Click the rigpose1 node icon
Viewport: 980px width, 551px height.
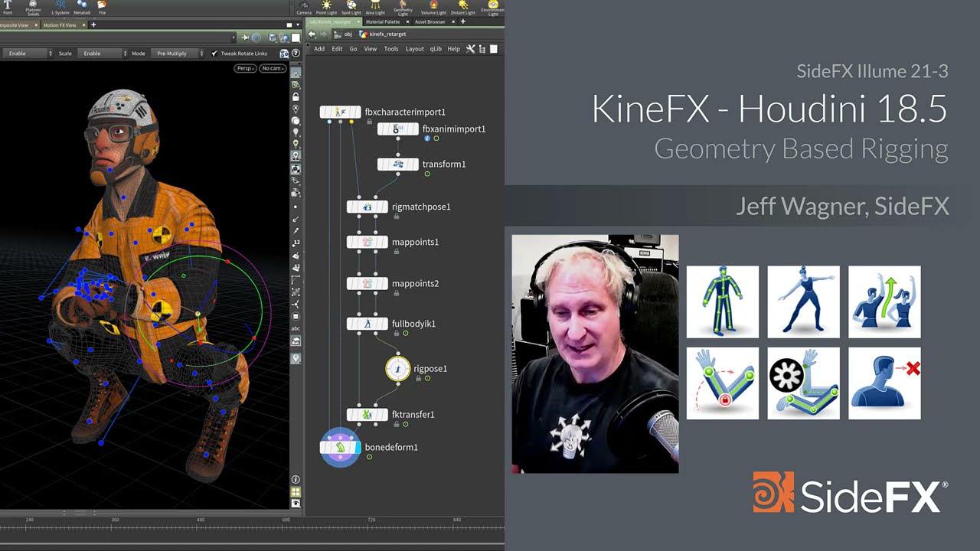[x=398, y=369]
